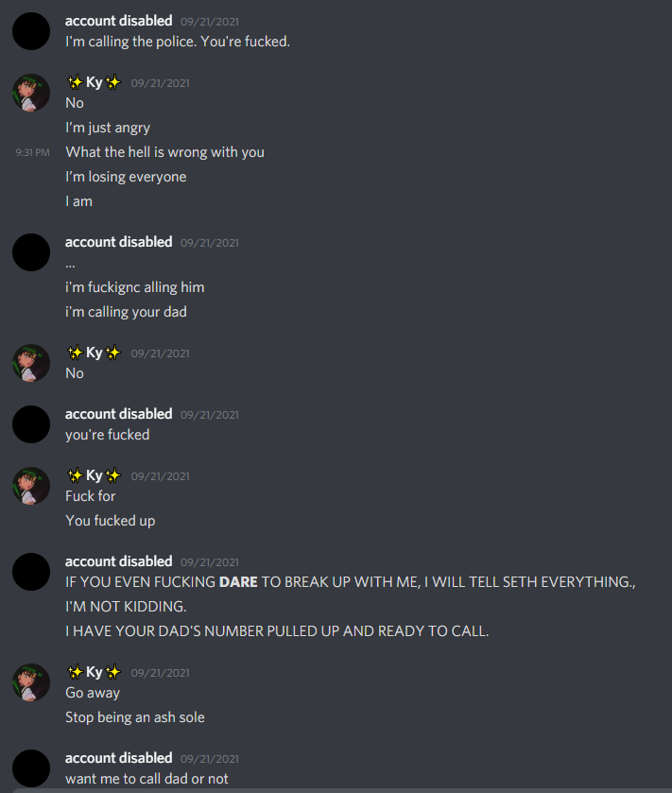
Task: Open the account disabled username in the top message
Action: tap(119, 21)
